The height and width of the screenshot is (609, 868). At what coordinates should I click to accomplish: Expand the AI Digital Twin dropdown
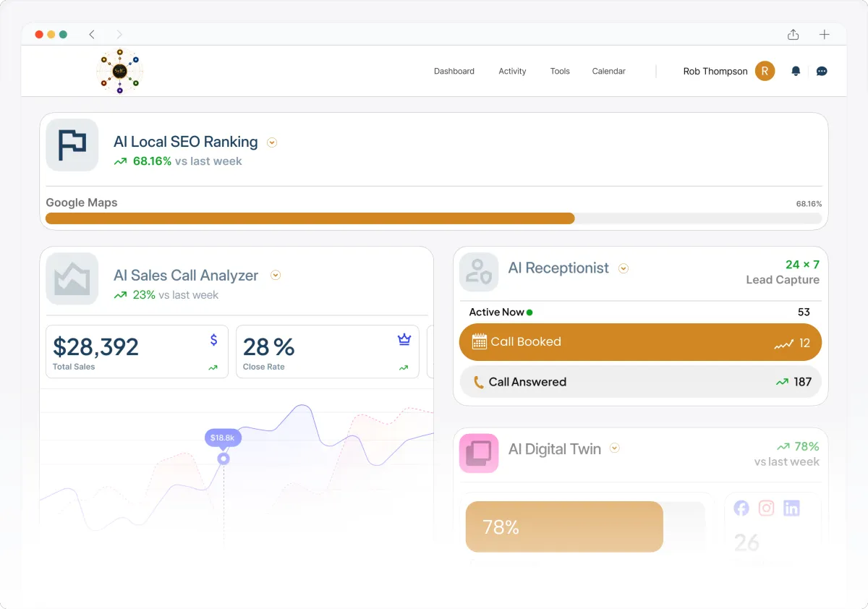614,448
